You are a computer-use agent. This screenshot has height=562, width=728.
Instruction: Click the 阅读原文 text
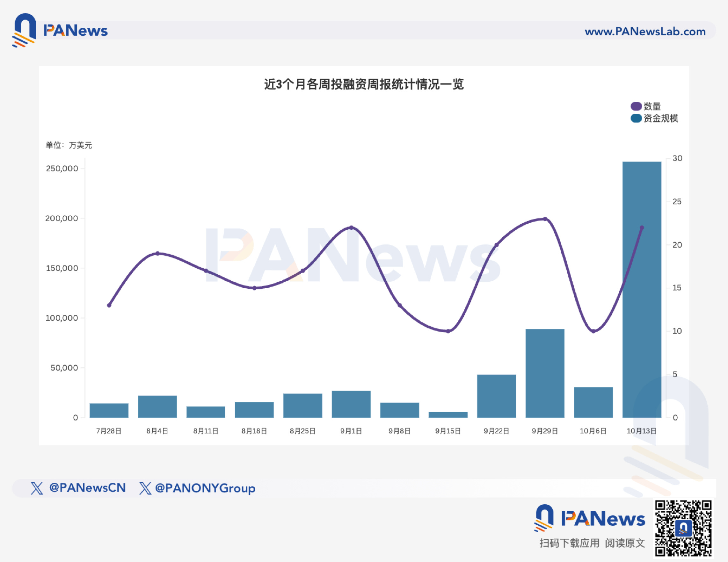coord(625,543)
